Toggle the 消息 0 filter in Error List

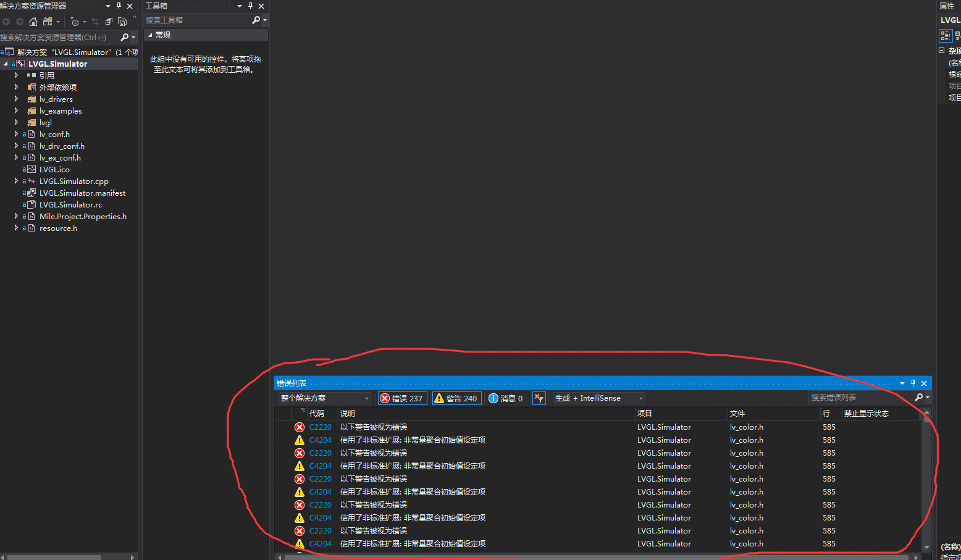click(x=505, y=398)
